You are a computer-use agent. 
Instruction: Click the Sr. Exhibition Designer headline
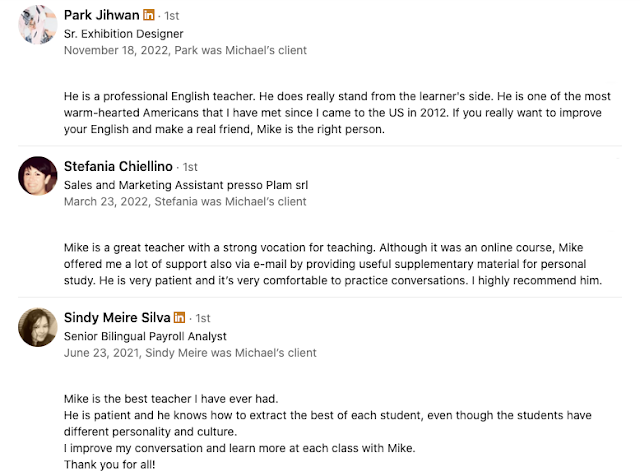[x=123, y=34]
